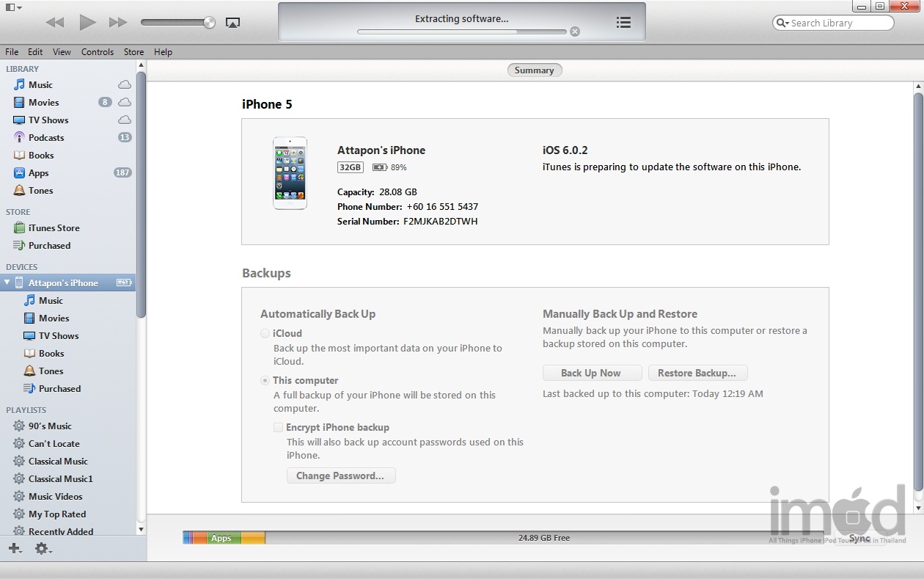Select Apps in the library sidebar
Screen dimensions: 924x579
(x=38, y=173)
